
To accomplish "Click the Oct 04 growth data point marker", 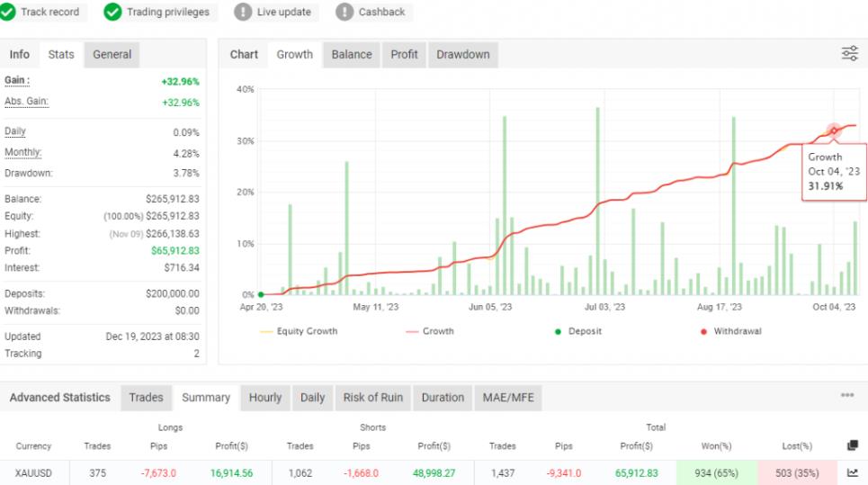I will 834,131.
